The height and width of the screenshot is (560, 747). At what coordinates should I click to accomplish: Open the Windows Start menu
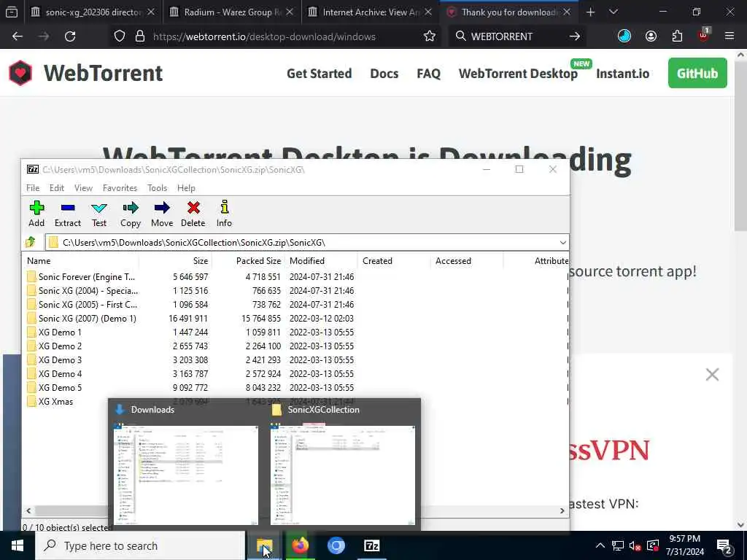[x=18, y=545]
